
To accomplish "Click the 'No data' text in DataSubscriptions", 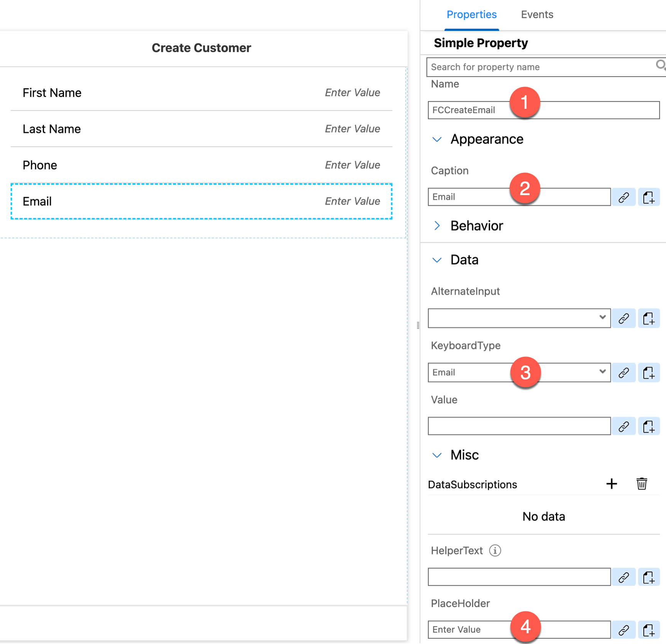I will pyautogui.click(x=544, y=517).
